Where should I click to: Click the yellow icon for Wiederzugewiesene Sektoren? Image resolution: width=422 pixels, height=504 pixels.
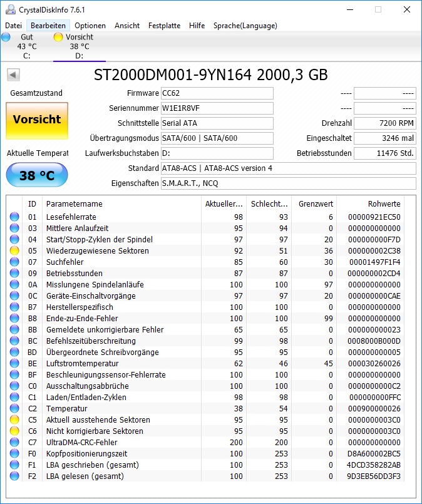pyautogui.click(x=14, y=250)
